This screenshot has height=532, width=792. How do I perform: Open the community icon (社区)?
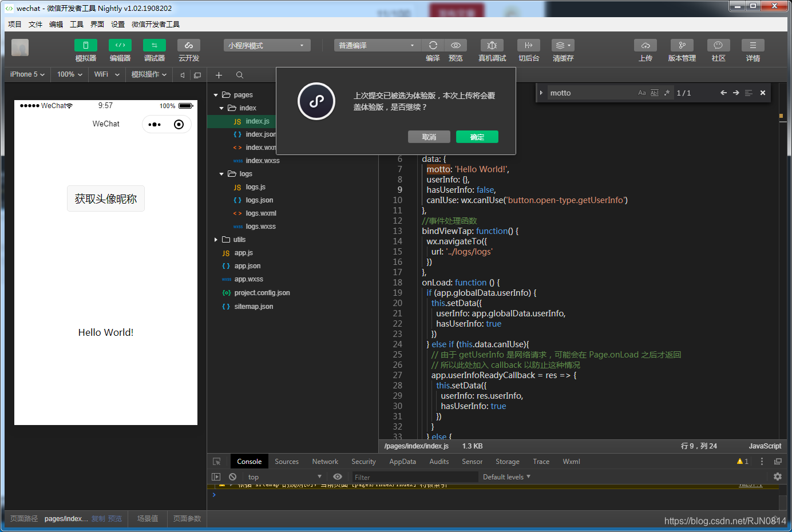click(719, 45)
